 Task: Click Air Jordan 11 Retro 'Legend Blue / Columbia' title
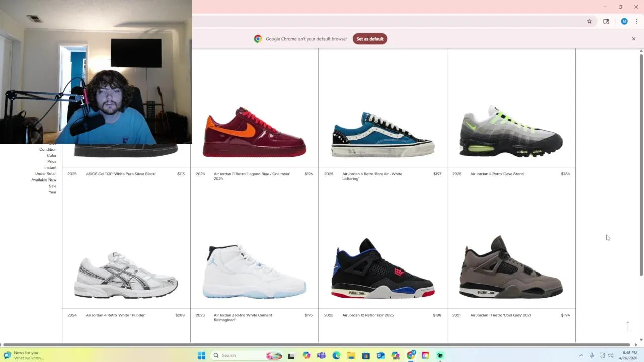(252, 176)
